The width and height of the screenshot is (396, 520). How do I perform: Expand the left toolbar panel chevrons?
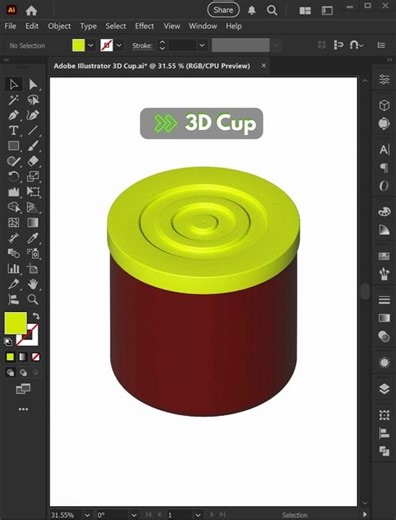tap(6, 60)
